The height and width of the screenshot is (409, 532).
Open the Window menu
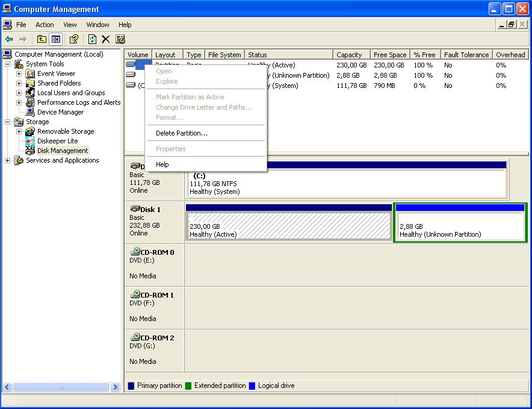[97, 25]
